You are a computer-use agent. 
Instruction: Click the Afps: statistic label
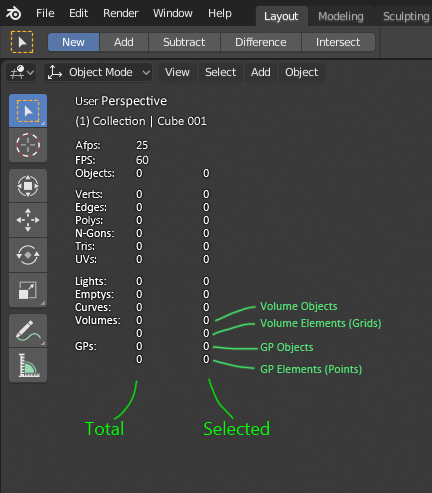(x=88, y=145)
